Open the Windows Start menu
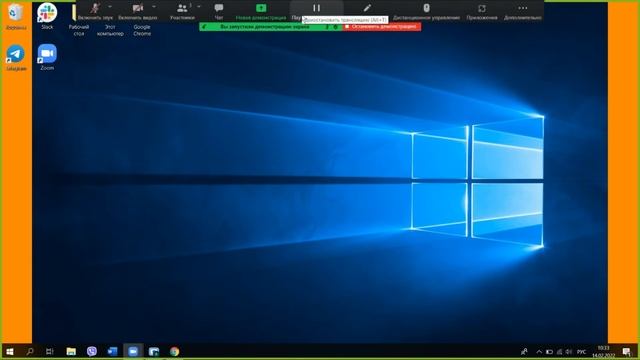640x360 pixels. (x=10, y=351)
